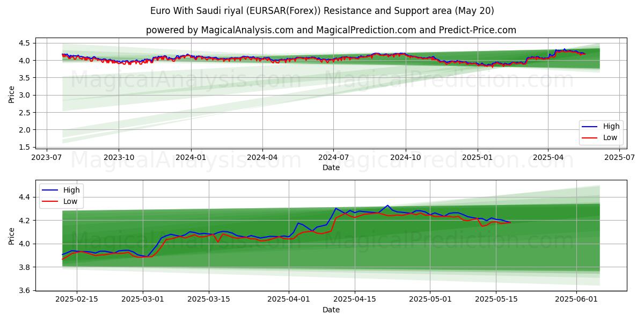Click the '2025-04' x-axis label
Image resolution: width=644 pixels, height=322 pixels.
click(x=548, y=158)
